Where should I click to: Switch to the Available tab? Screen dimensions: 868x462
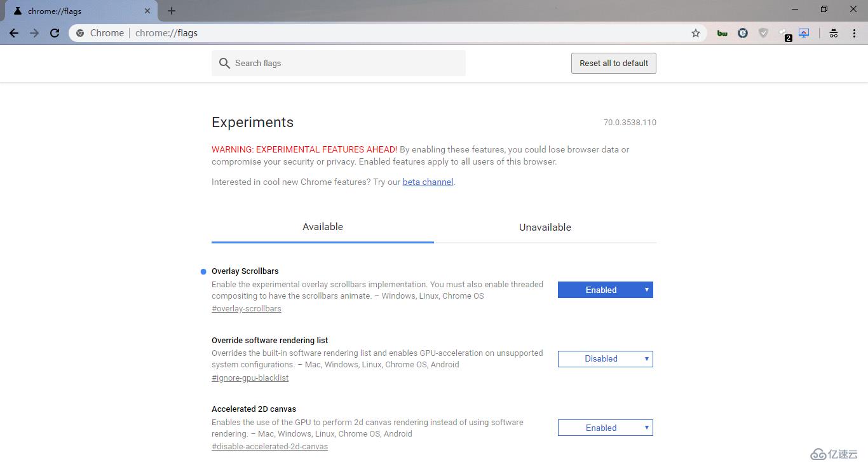click(x=323, y=227)
